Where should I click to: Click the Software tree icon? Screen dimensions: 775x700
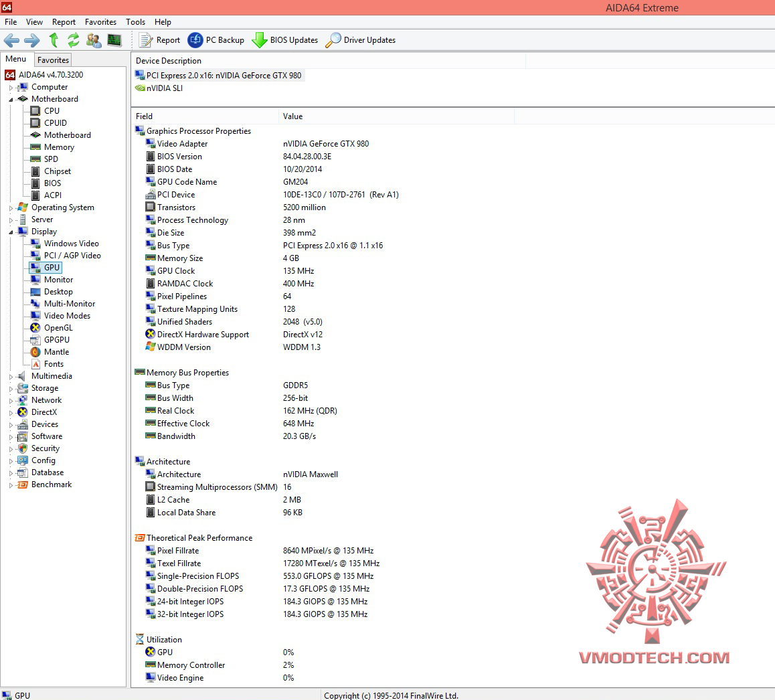(x=23, y=436)
